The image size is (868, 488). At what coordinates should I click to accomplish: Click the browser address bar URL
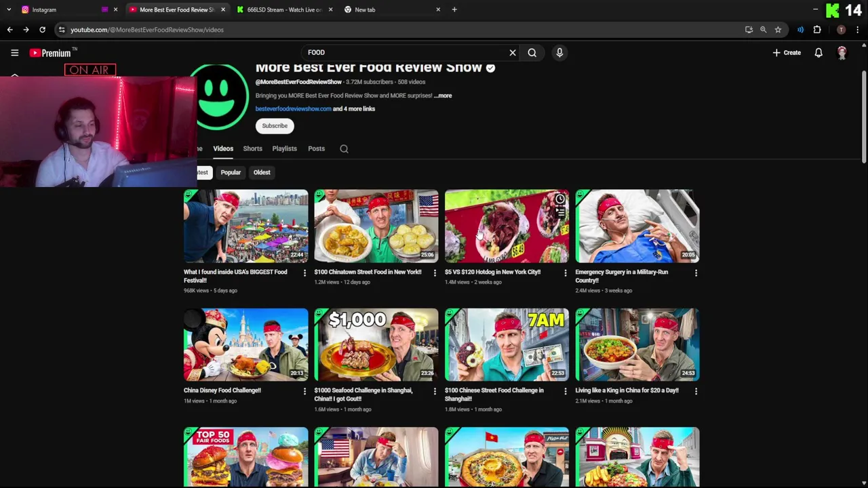point(147,30)
